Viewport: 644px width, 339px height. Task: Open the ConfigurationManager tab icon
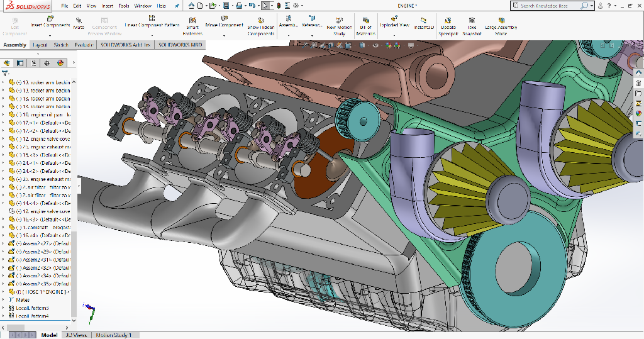(x=34, y=63)
